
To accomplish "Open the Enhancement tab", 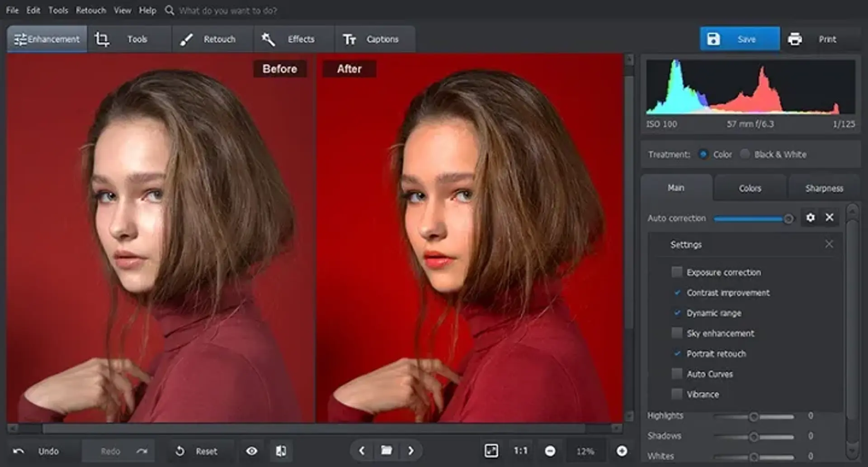I will pos(47,39).
